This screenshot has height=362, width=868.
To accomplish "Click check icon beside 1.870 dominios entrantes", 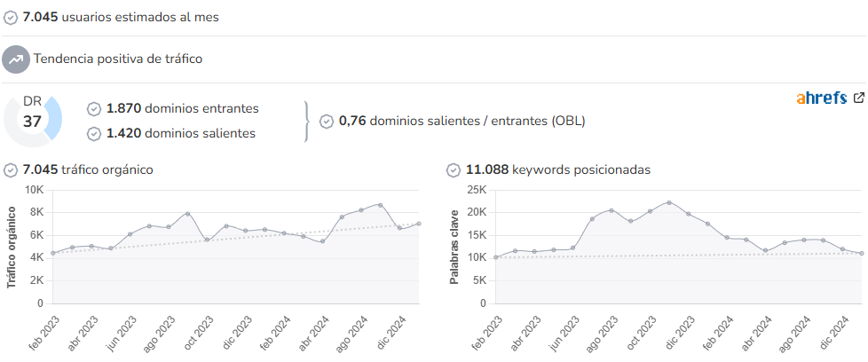I will (x=94, y=109).
